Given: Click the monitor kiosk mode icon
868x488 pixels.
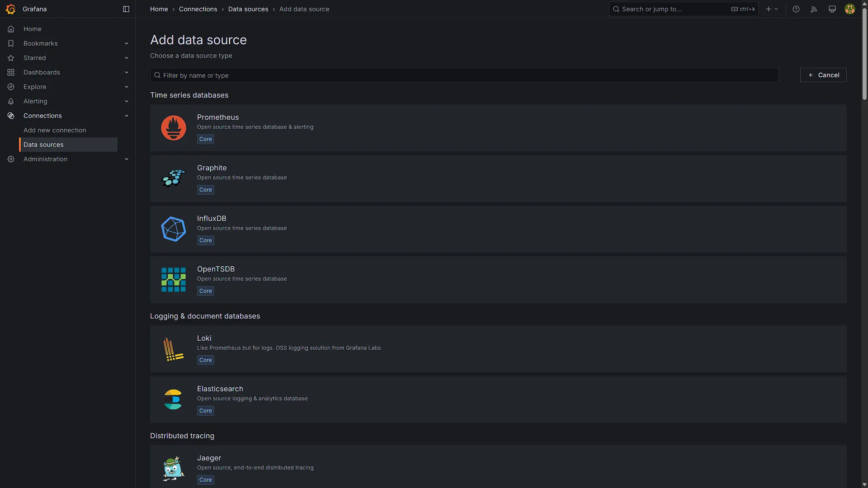Looking at the screenshot, I should pos(832,9).
